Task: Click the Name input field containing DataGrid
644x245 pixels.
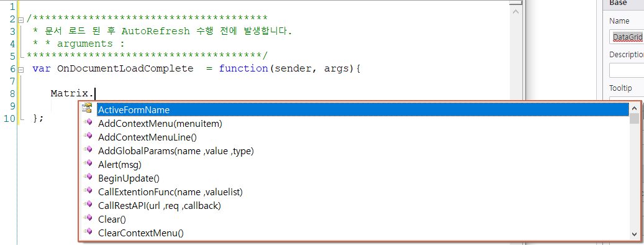Action: [x=627, y=37]
